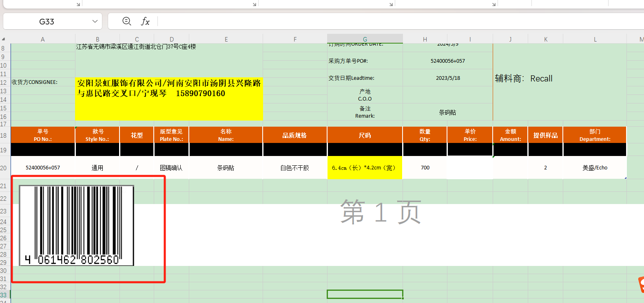Click cell with PO number 52400056+057 in row 20

pos(43,168)
